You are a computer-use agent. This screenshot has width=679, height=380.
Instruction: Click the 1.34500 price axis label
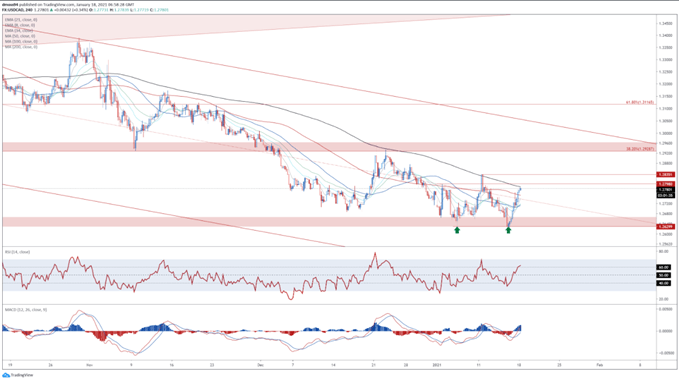(665, 23)
